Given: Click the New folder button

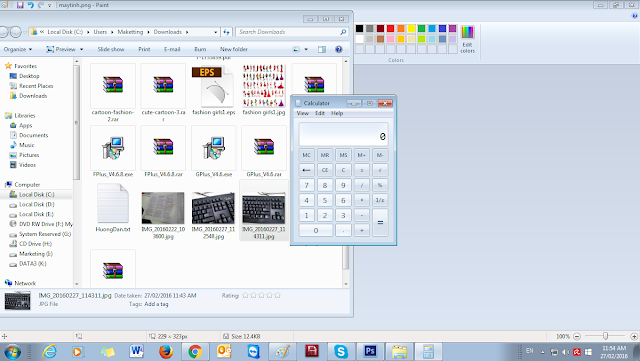Looking at the screenshot, I should click(x=234, y=49).
